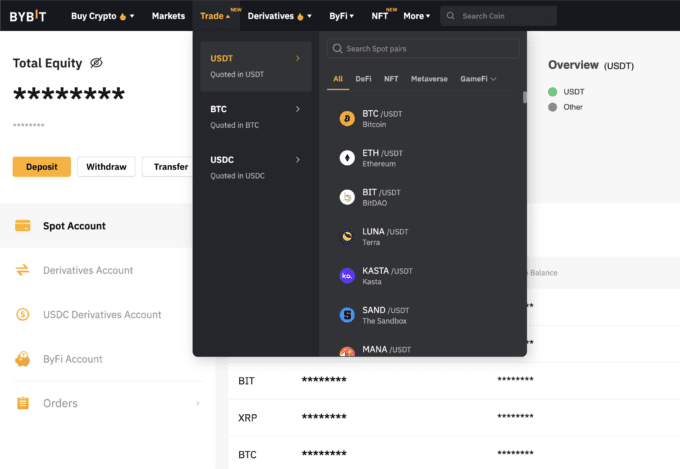
Task: Expand the USDC quoted pairs chevron
Action: click(298, 160)
